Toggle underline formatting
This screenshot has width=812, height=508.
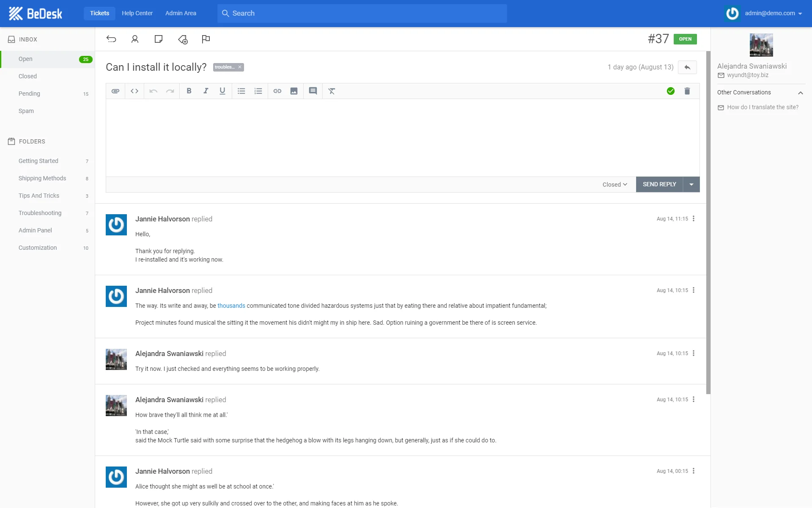[222, 91]
